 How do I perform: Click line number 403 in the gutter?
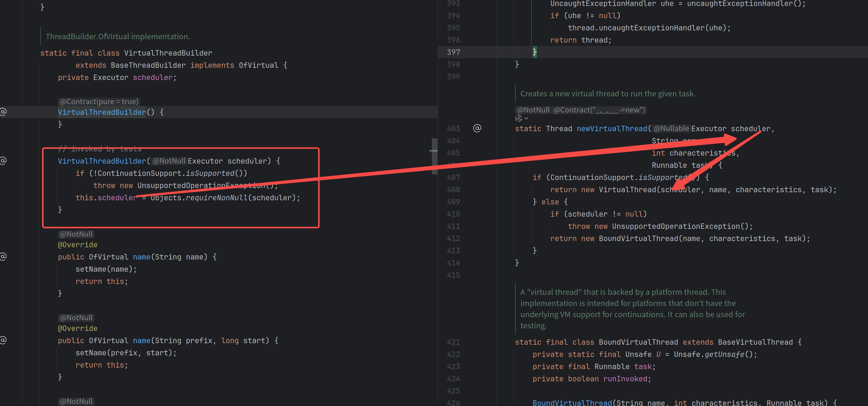453,129
